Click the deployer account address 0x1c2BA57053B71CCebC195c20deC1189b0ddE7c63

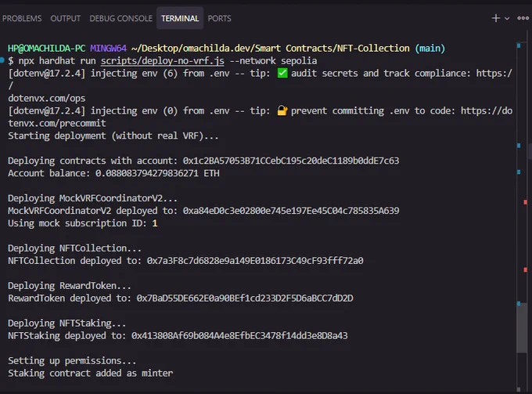click(291, 161)
